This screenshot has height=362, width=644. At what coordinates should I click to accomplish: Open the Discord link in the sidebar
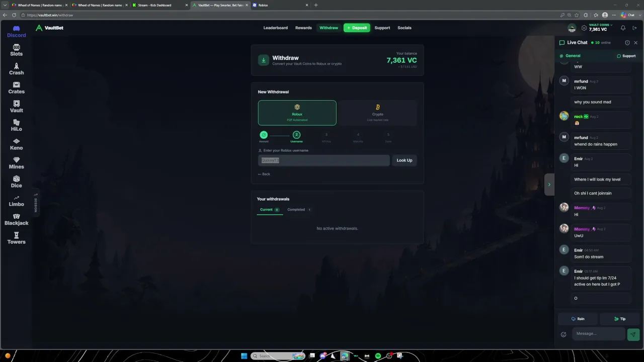pos(16,32)
